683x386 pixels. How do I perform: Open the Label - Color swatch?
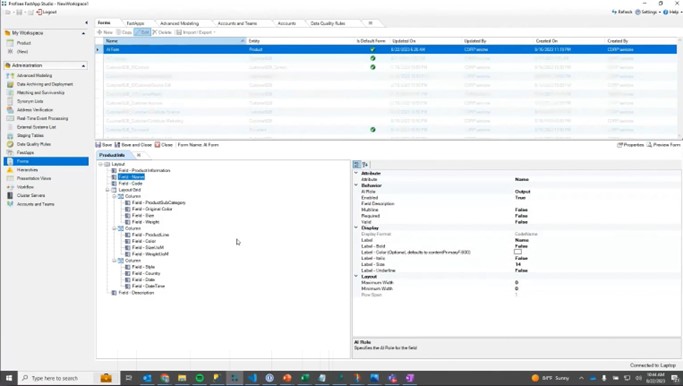tap(518, 252)
